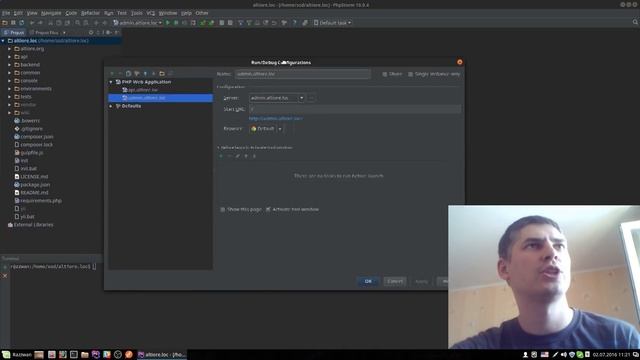The width and height of the screenshot is (640, 360).
Task: Click the wrench settings icon in main toolbar
Action: [284, 23]
